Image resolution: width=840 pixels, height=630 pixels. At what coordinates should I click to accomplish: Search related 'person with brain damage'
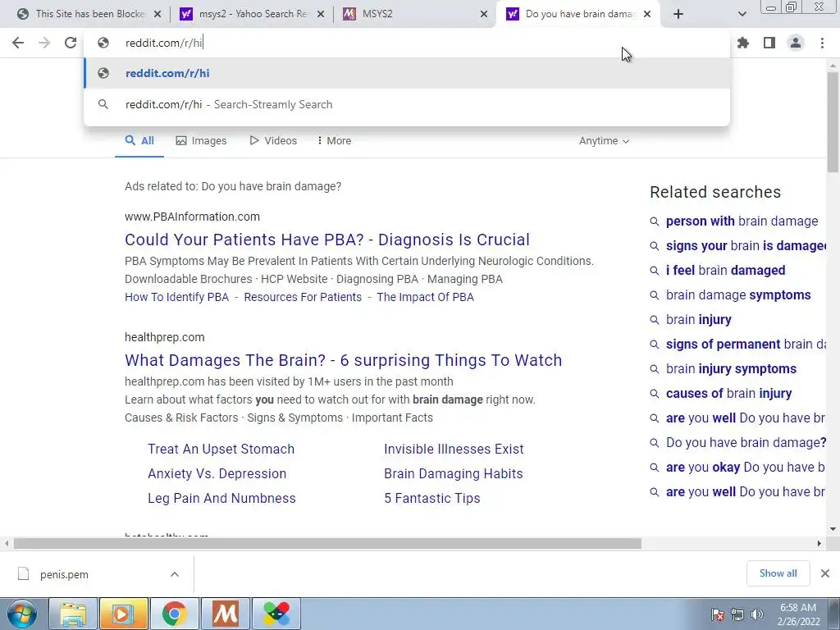742,221
